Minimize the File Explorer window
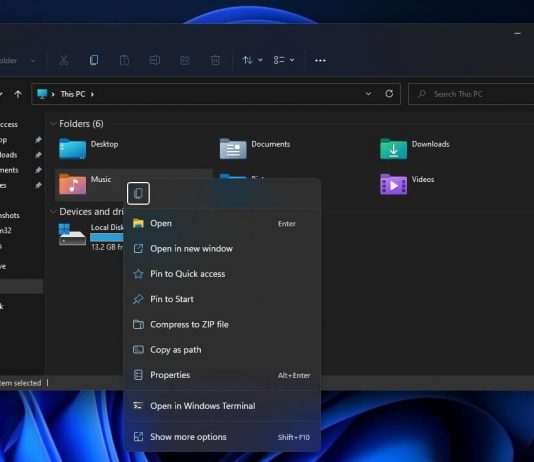 pyautogui.click(x=518, y=33)
